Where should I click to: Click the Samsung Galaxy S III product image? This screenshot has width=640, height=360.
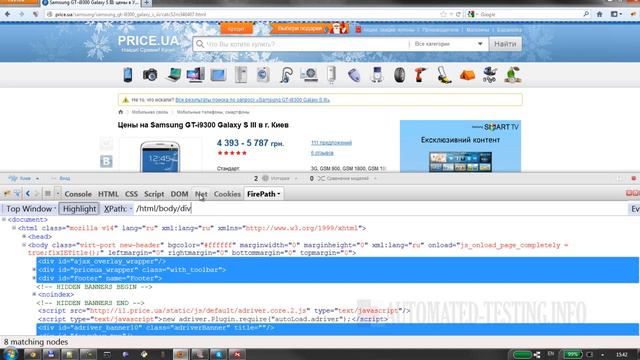(x=160, y=157)
